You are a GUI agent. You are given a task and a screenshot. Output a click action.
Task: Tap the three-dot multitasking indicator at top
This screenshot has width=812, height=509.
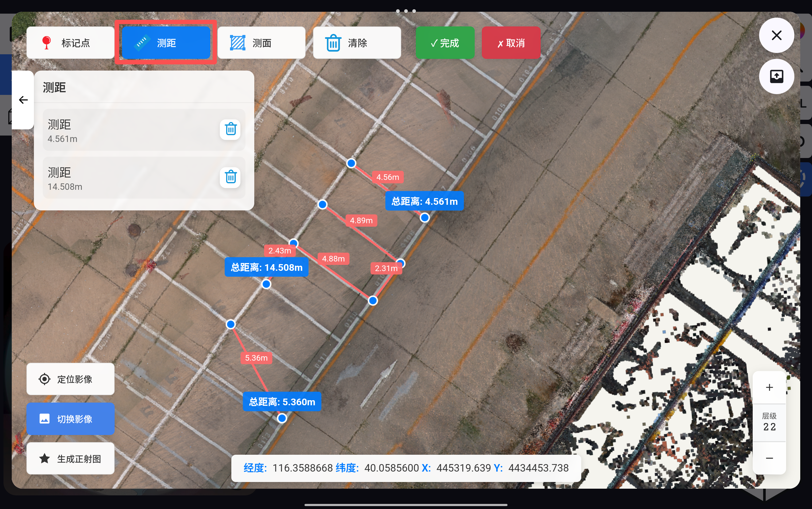point(406,11)
